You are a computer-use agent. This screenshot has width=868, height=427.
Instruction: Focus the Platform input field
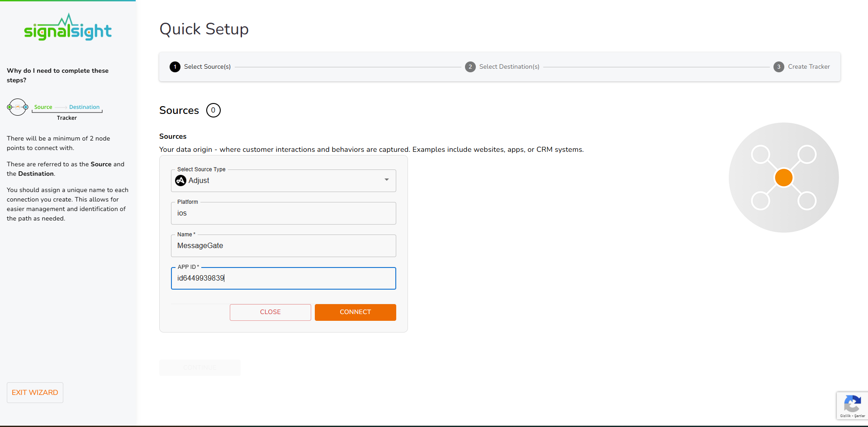coord(284,213)
